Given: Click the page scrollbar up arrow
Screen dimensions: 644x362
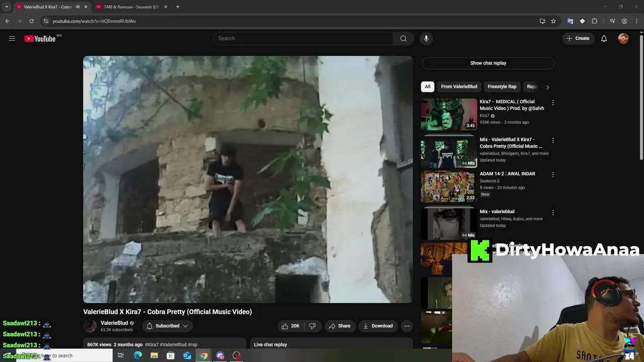Looking at the screenshot, I should pyautogui.click(x=641, y=32).
